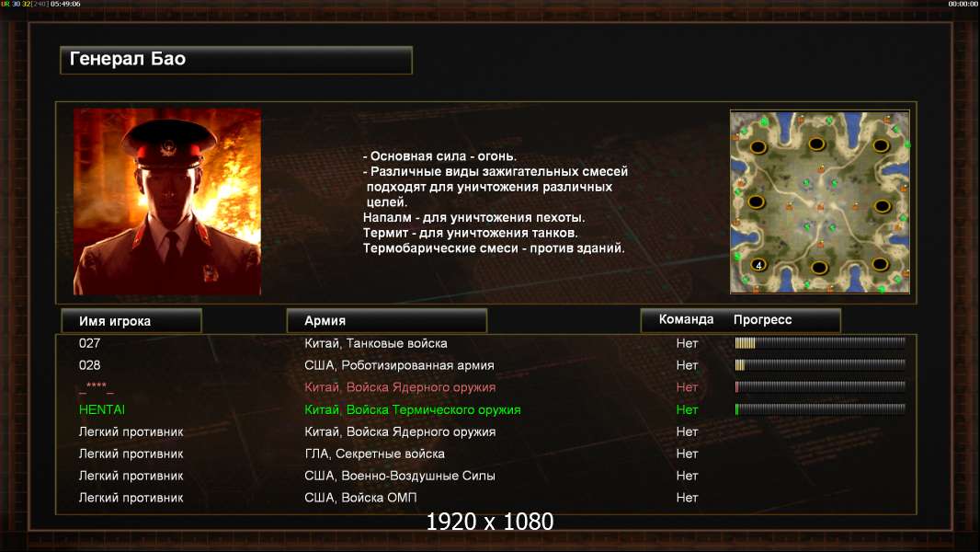This screenshot has width=980, height=552.
Task: Select the top-right black start spot on minimap
Action: 882,146
